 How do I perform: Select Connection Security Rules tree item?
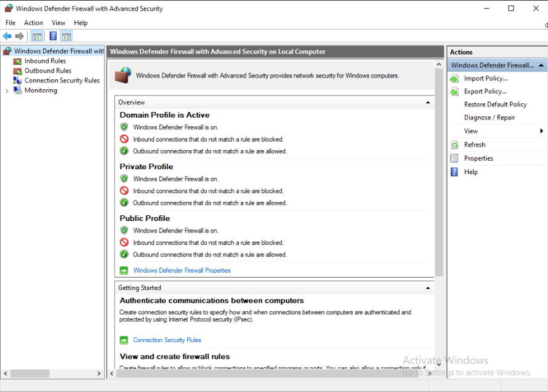click(62, 81)
